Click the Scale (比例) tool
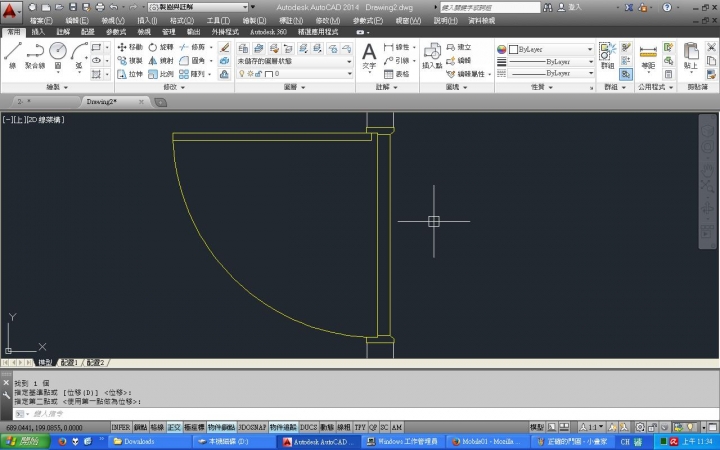The width and height of the screenshot is (720, 450). tap(161, 74)
